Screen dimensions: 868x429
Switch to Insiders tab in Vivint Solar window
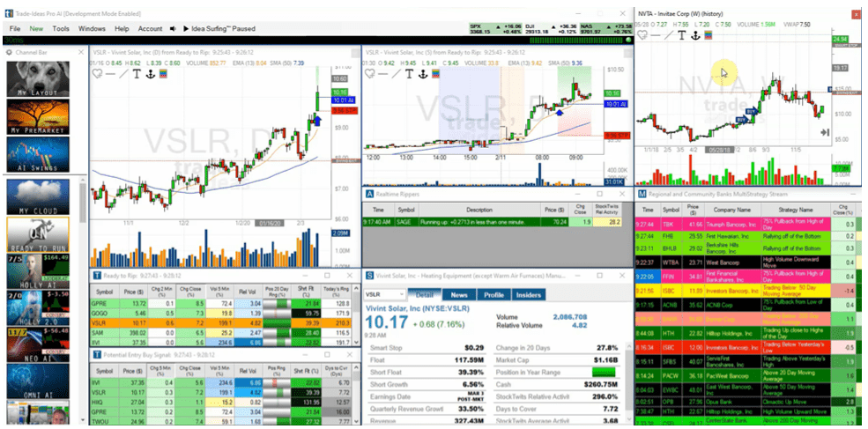pos(529,295)
